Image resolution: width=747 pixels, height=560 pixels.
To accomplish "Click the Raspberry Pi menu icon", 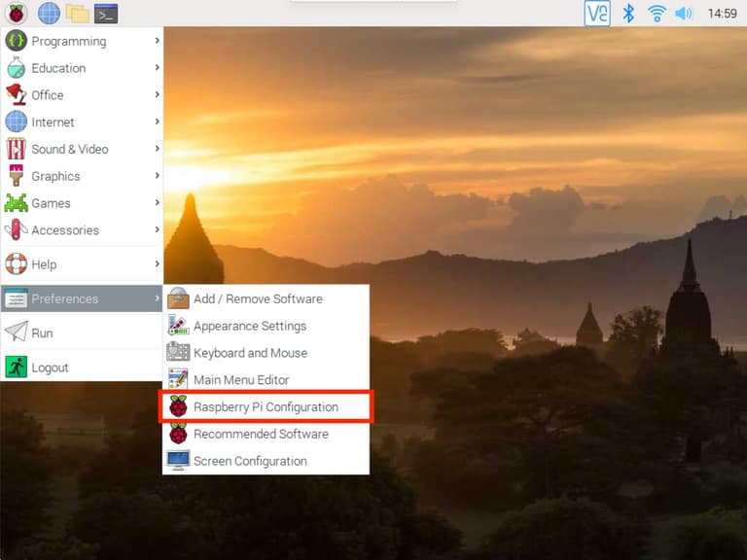I will [x=17, y=14].
